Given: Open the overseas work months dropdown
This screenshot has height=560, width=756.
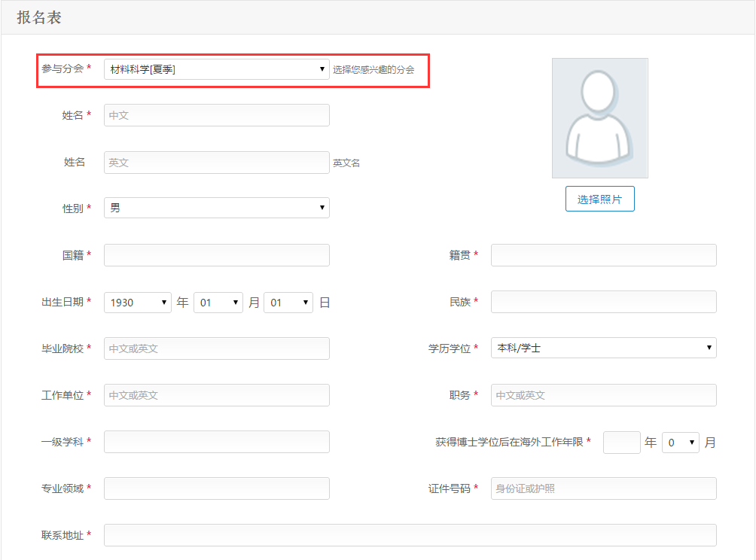Looking at the screenshot, I should tap(680, 442).
